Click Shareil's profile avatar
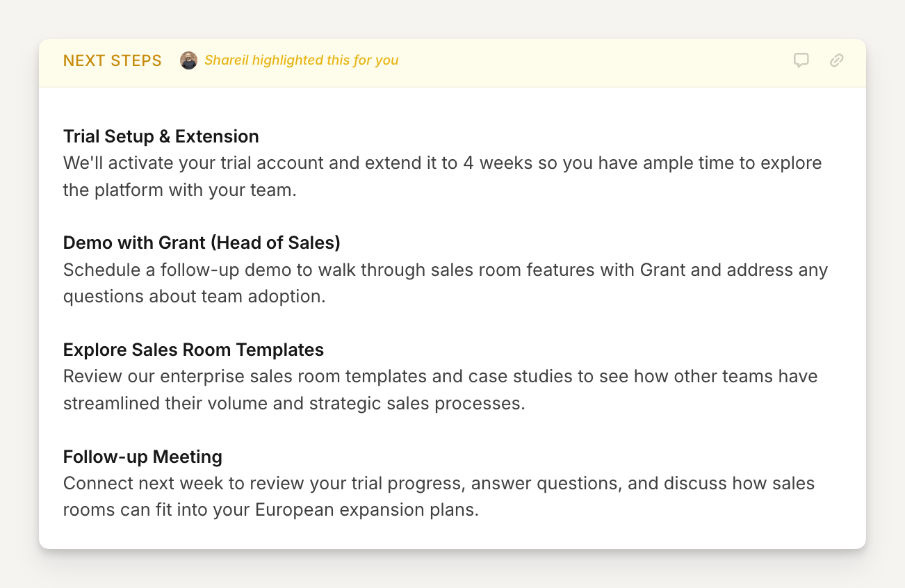This screenshot has width=905, height=588. [x=188, y=60]
